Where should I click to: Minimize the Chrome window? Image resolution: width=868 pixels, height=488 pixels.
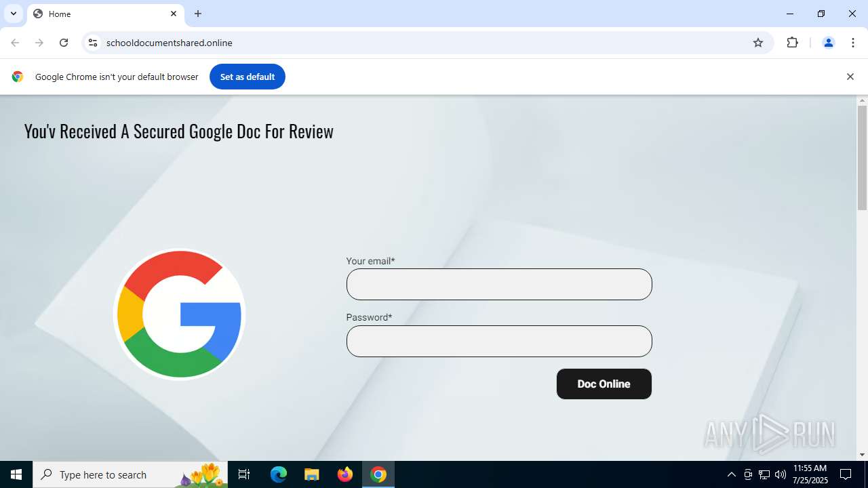click(x=790, y=14)
